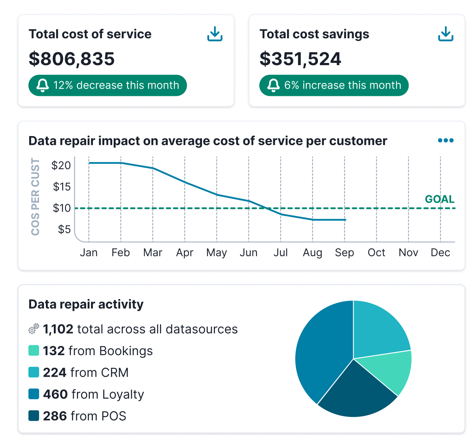Download the Total cost of service report
Screen dimensions: 476x448
click(x=215, y=34)
